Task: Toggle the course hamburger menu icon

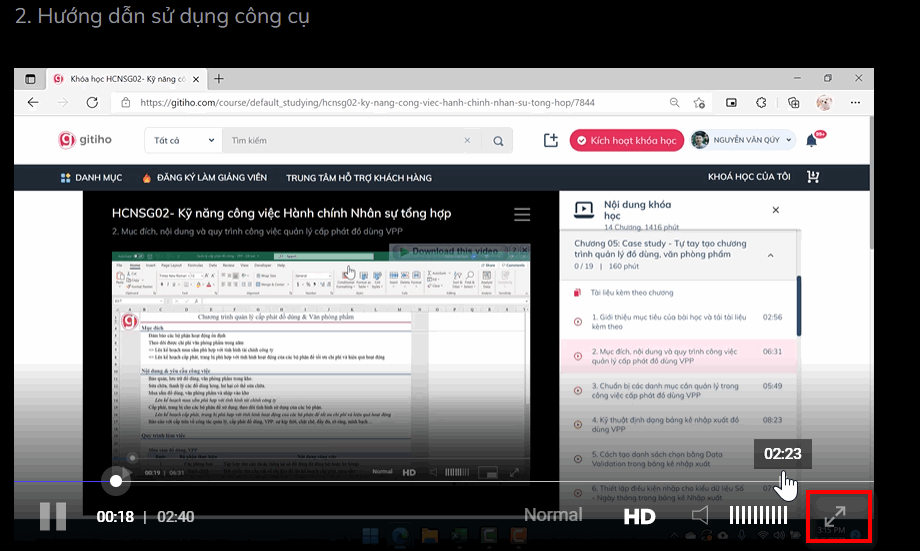Action: [x=522, y=214]
